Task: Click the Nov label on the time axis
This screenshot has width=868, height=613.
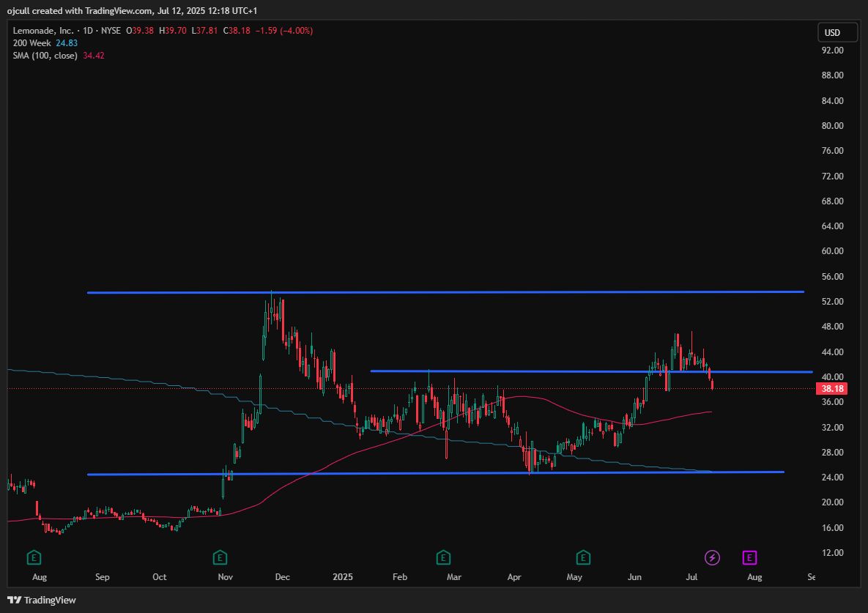Action: pyautogui.click(x=226, y=577)
